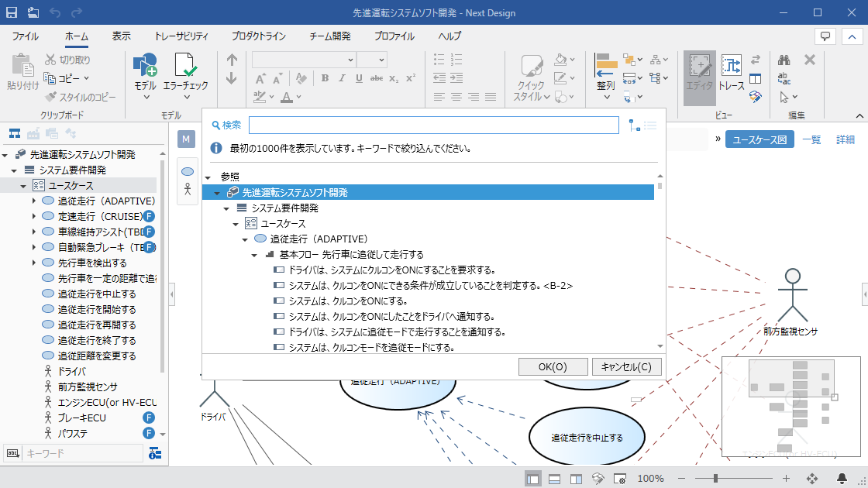Viewport: 868px width, 488px height.
Task: Click the move down arrow in ribbon
Action: 232,78
